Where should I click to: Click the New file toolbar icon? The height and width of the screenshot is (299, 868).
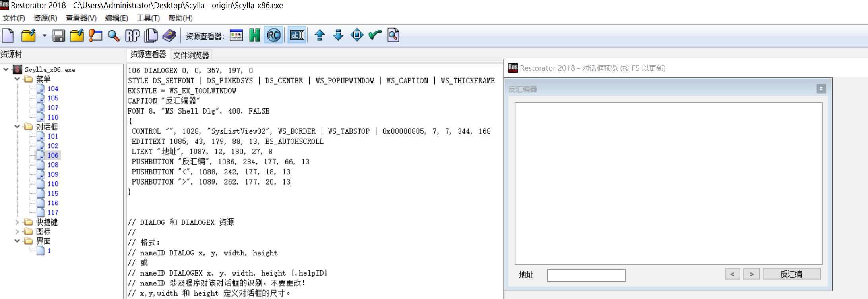(8, 36)
